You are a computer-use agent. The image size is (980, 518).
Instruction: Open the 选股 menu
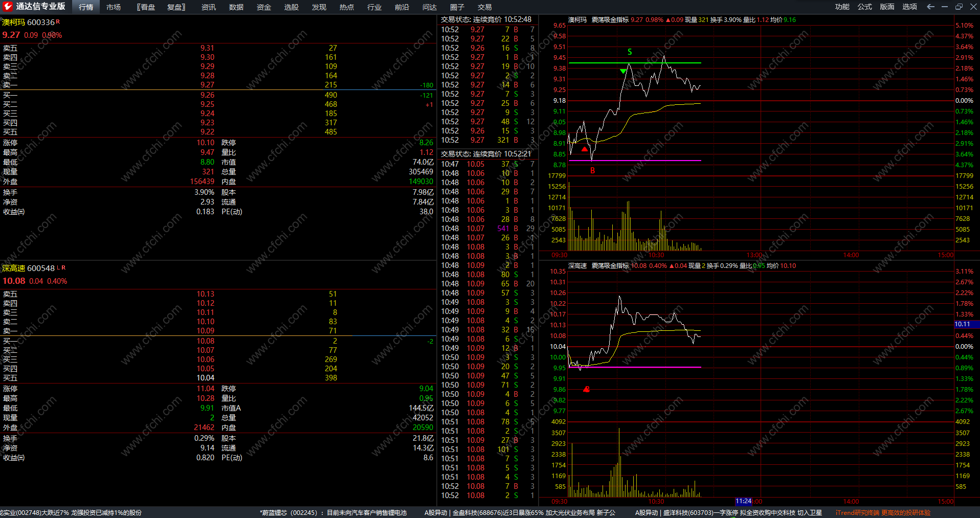click(291, 7)
